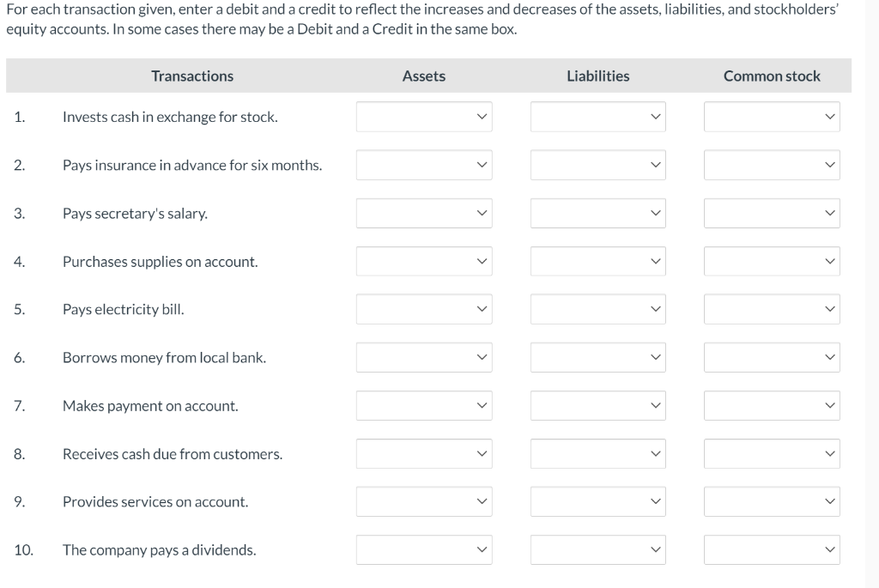Screen dimensions: 879x588
Task: Open the Common stock dropdown for transaction 1
Action: [x=771, y=116]
